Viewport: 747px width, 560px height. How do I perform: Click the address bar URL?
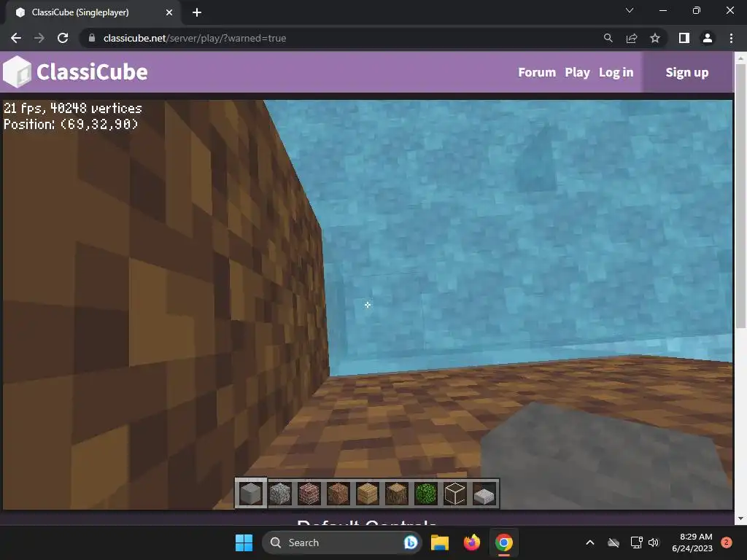point(194,38)
